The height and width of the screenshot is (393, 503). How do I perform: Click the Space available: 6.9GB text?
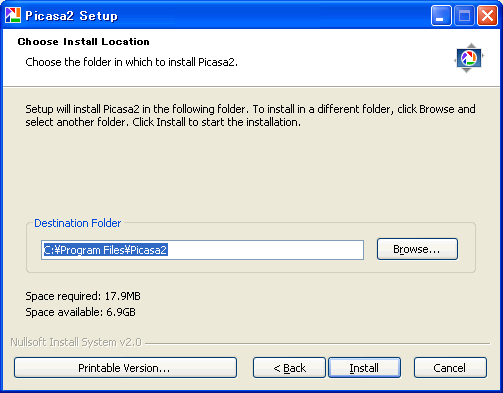pyautogui.click(x=81, y=312)
